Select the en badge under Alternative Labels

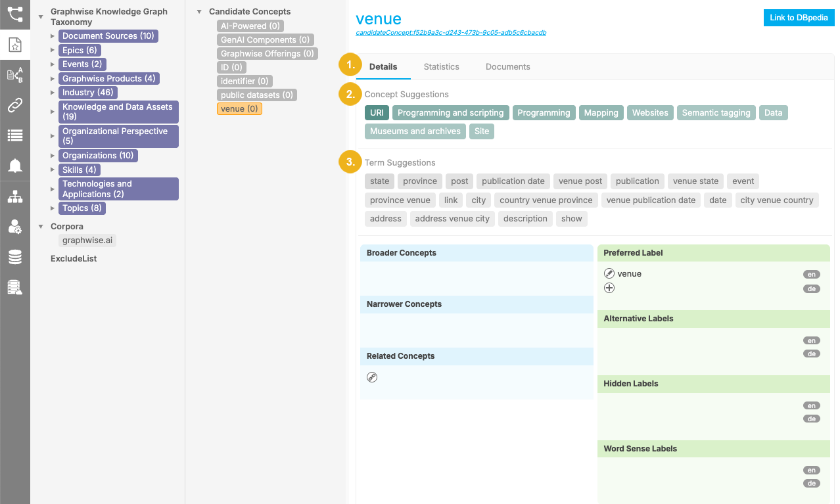811,340
